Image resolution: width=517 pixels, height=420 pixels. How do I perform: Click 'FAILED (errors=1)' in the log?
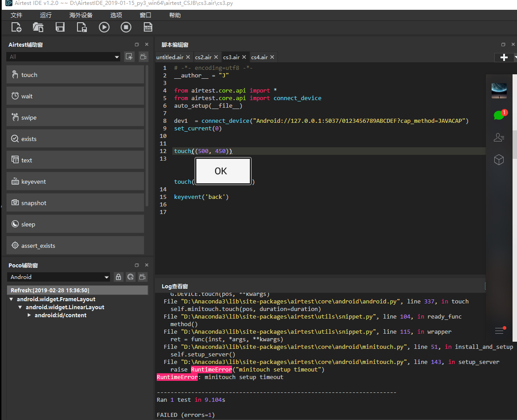[x=186, y=415]
